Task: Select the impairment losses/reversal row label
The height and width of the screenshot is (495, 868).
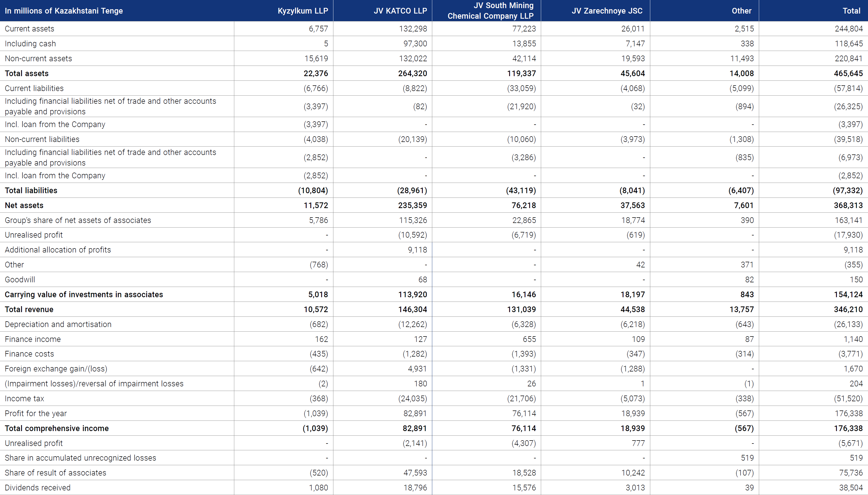Action: click(x=94, y=384)
